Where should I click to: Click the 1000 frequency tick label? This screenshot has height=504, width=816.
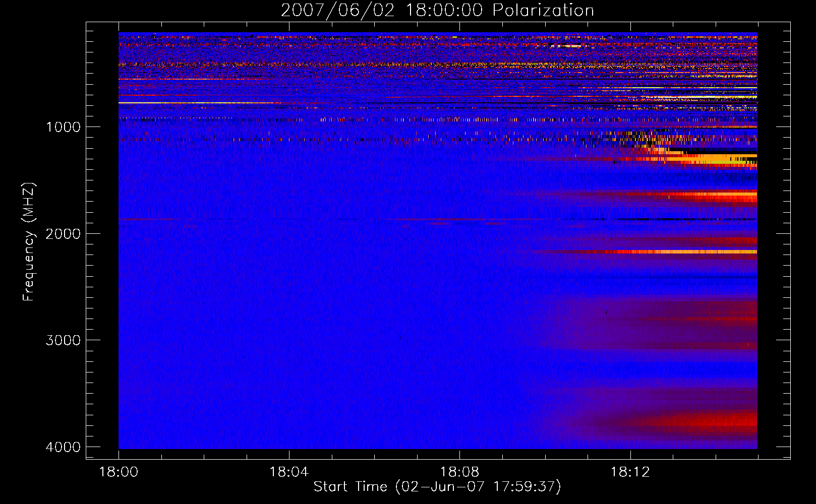[x=63, y=127]
